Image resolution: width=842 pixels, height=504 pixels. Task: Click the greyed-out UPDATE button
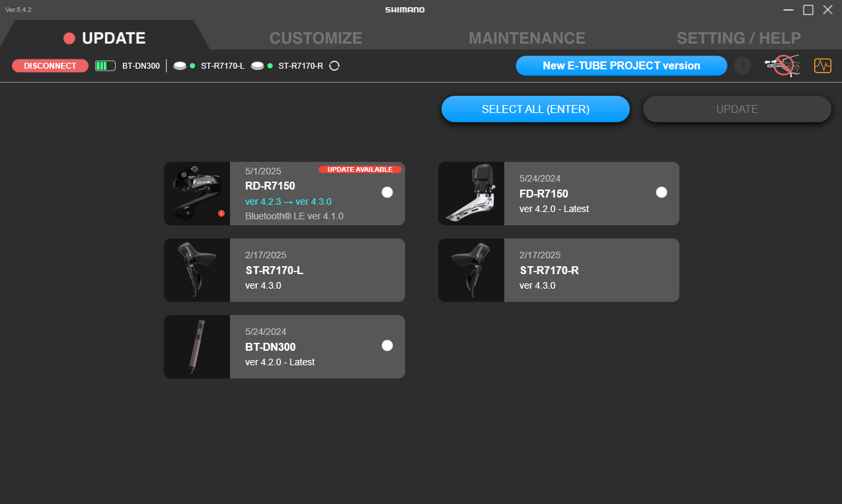click(x=737, y=109)
